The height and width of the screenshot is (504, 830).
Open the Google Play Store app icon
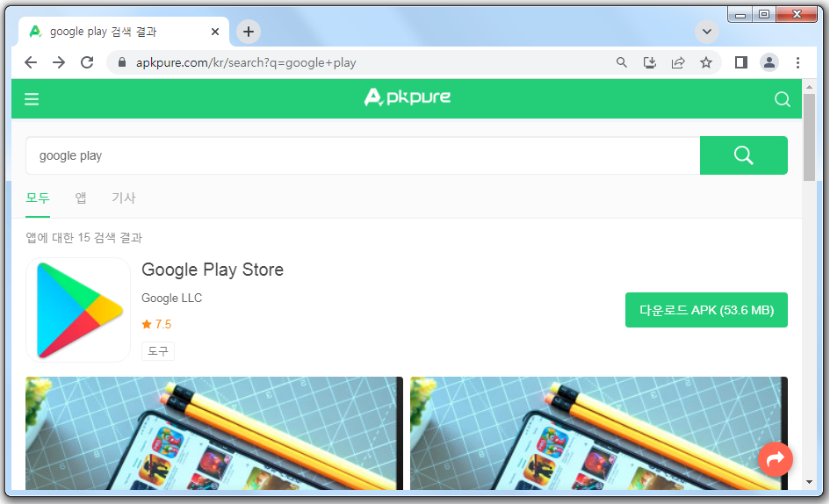(x=78, y=310)
